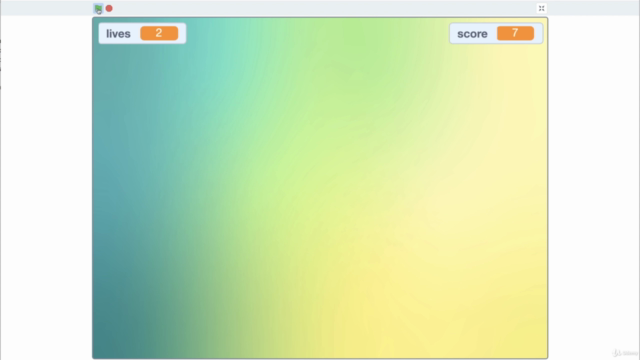Image resolution: width=640 pixels, height=360 pixels.
Task: Exit full screen mode icon
Action: click(541, 8)
